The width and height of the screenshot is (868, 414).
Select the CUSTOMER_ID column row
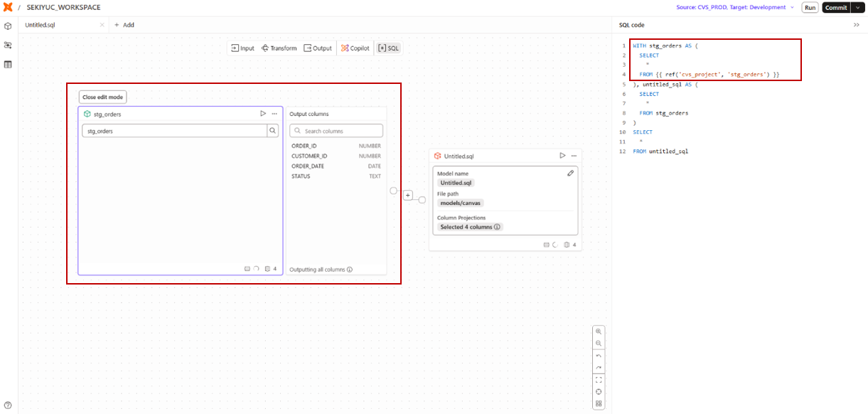pos(336,156)
